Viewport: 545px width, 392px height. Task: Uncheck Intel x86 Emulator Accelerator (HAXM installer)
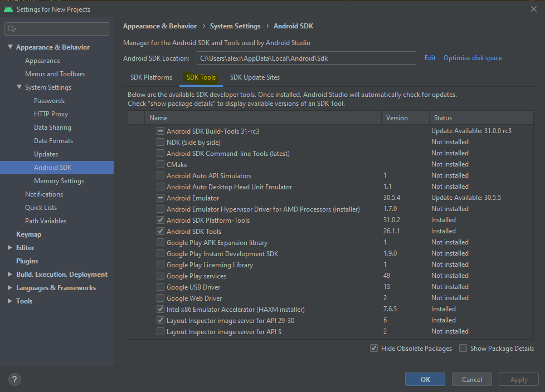(160, 309)
